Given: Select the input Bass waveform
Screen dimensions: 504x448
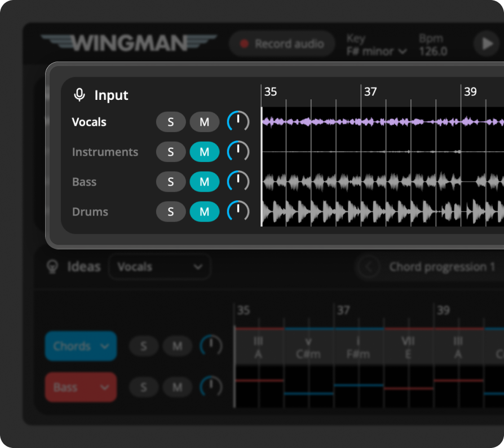Looking at the screenshot, I should click(382, 182).
